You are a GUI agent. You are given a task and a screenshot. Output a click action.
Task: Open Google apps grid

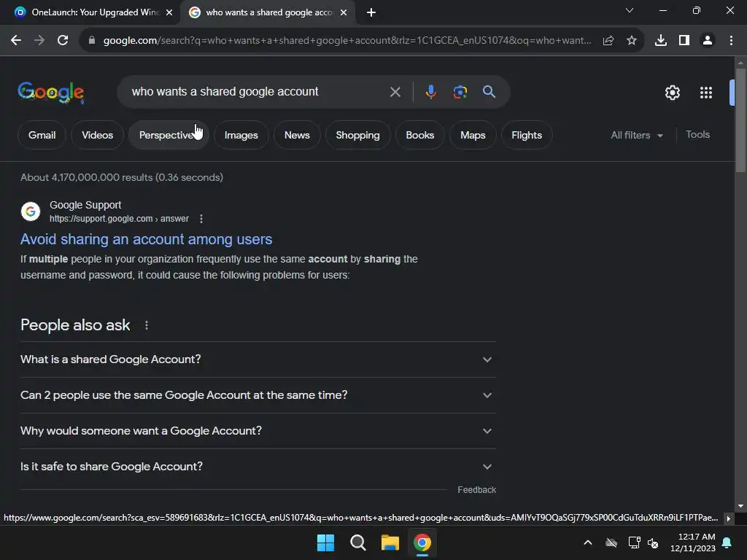click(706, 93)
